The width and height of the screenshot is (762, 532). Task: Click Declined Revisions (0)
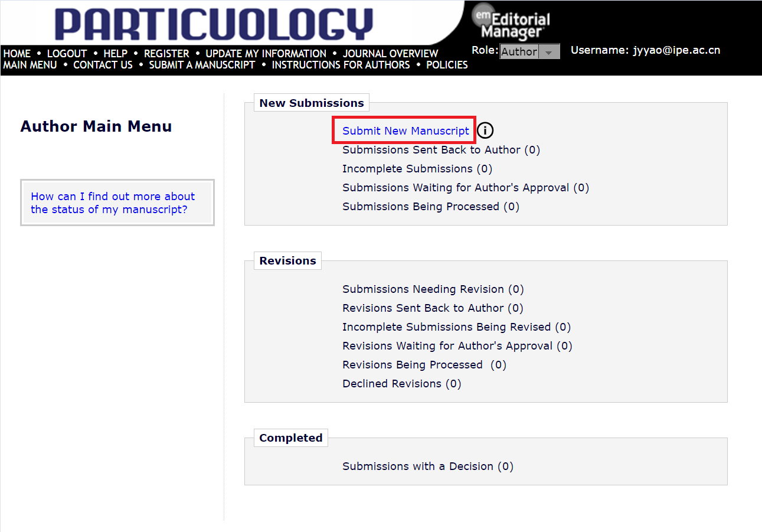[401, 384]
